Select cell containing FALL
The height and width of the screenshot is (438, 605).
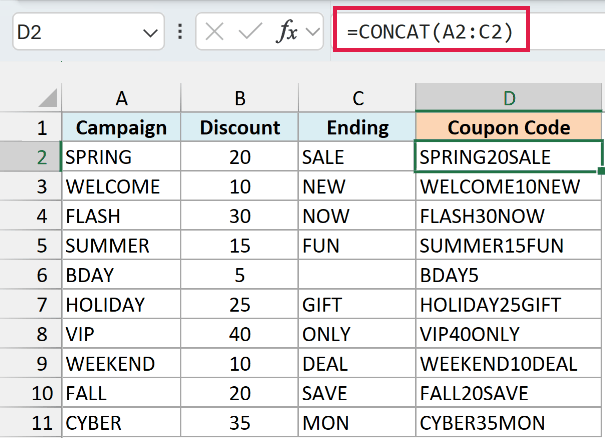[121, 393]
